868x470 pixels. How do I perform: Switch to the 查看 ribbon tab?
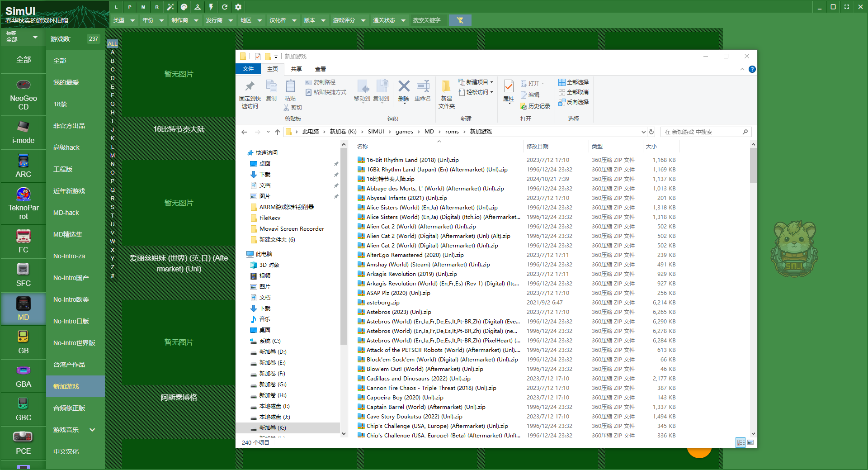coord(320,69)
